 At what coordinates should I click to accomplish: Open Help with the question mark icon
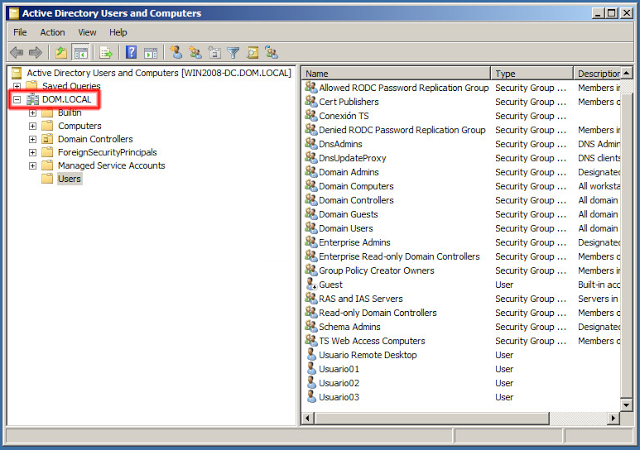point(131,53)
